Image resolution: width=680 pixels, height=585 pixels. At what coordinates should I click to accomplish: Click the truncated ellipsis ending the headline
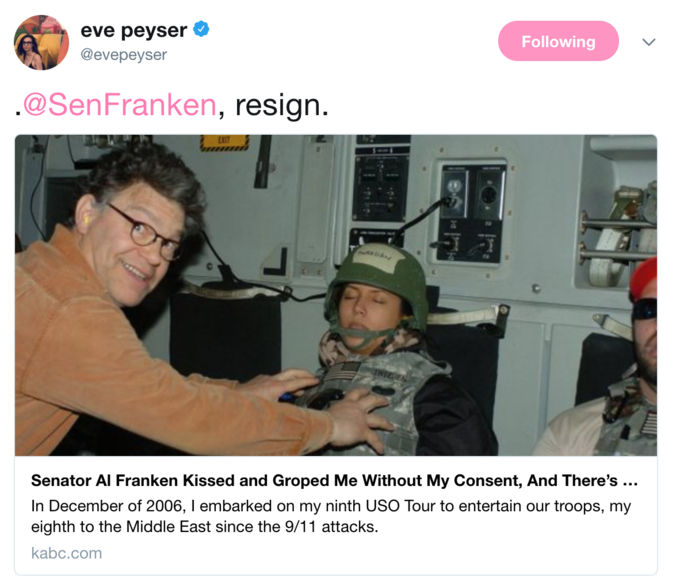(x=630, y=481)
